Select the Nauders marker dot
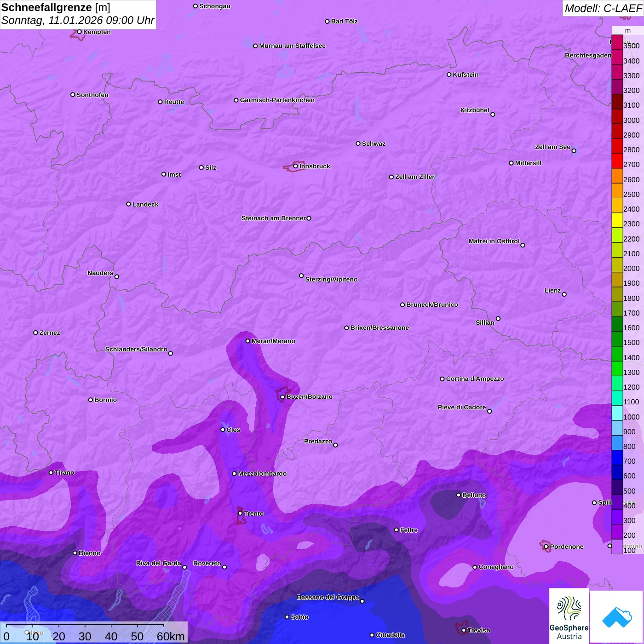Screen dimensions: 644x644 [117, 276]
